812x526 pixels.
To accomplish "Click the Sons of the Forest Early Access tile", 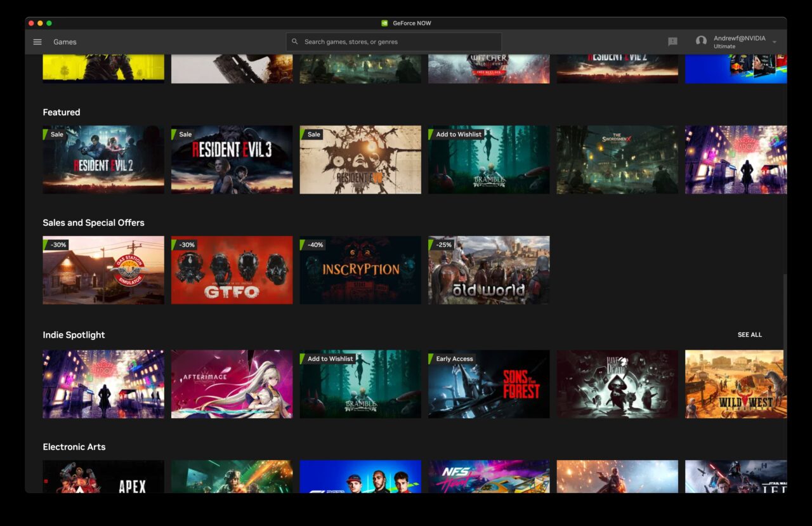I will point(488,383).
